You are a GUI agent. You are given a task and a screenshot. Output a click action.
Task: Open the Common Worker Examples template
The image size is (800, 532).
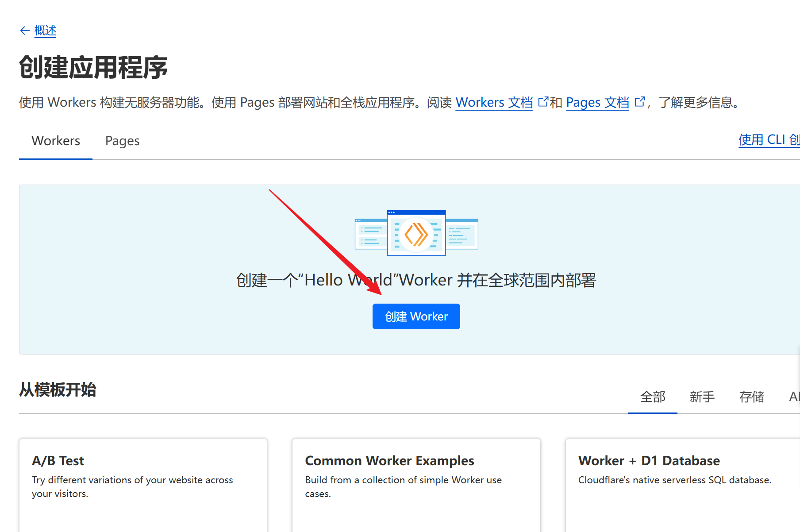(x=416, y=482)
